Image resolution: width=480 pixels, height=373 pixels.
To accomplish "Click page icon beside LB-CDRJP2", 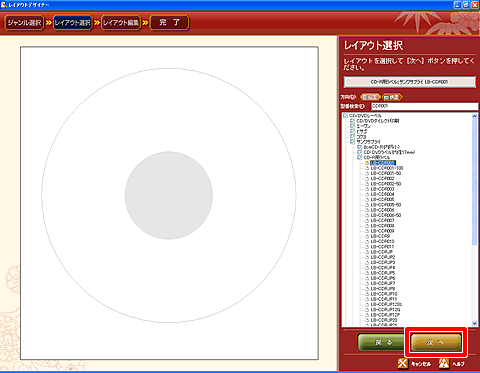I will pyautogui.click(x=367, y=257).
